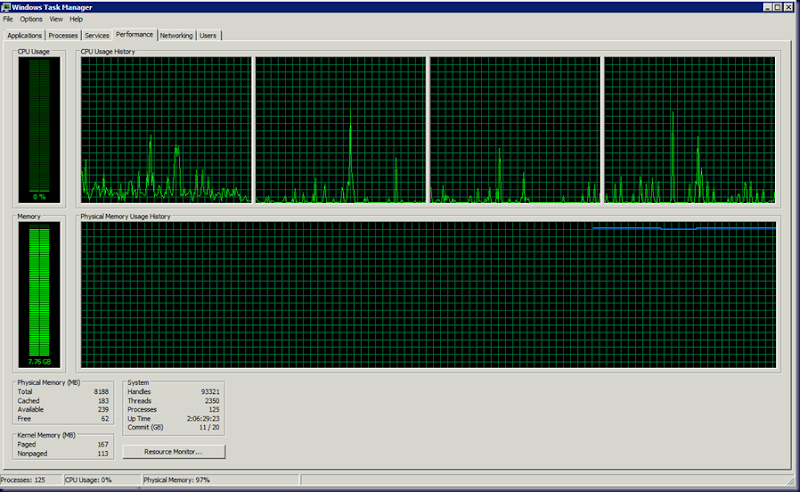Click the CPU Usage meter gauge

[x=39, y=130]
